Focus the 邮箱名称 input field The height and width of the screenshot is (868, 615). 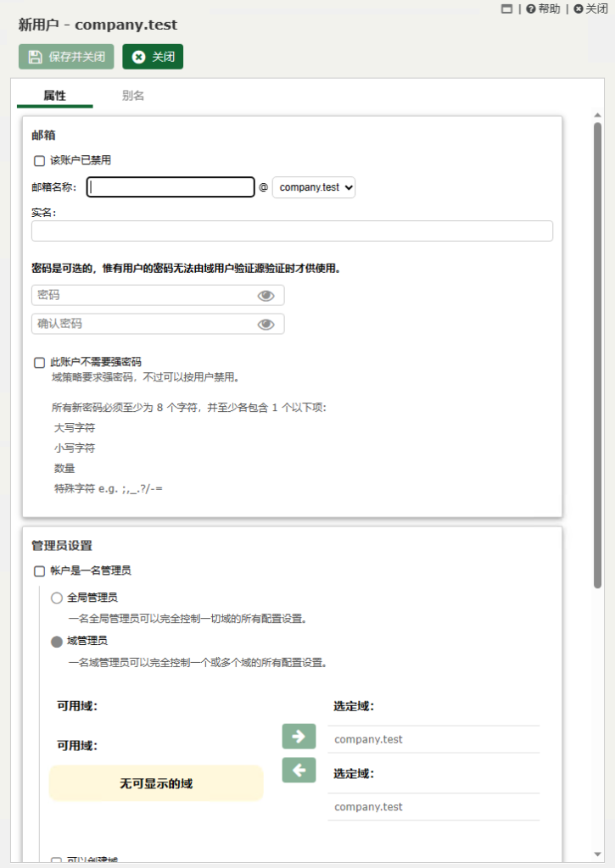pyautogui.click(x=171, y=187)
